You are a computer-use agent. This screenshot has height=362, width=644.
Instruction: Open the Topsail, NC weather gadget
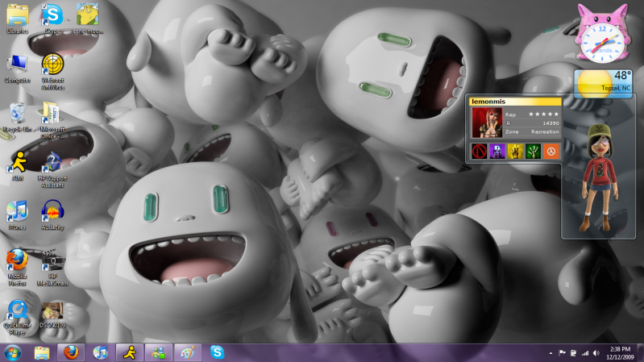point(603,84)
